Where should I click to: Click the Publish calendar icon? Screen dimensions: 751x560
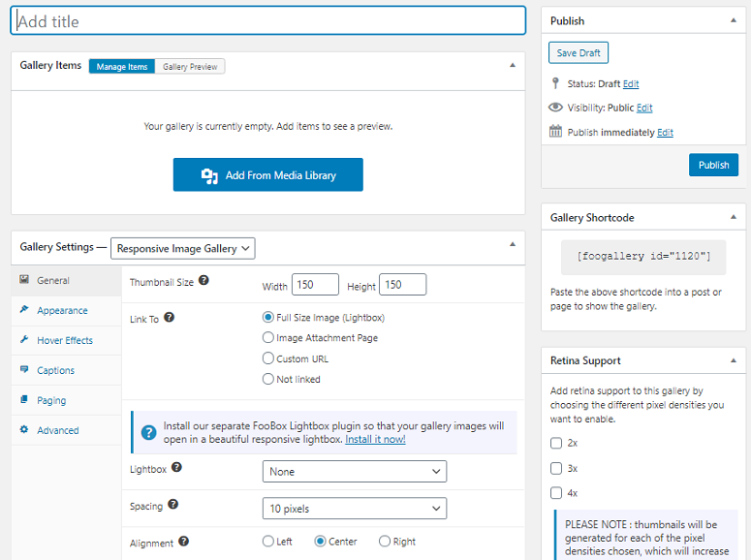(555, 132)
